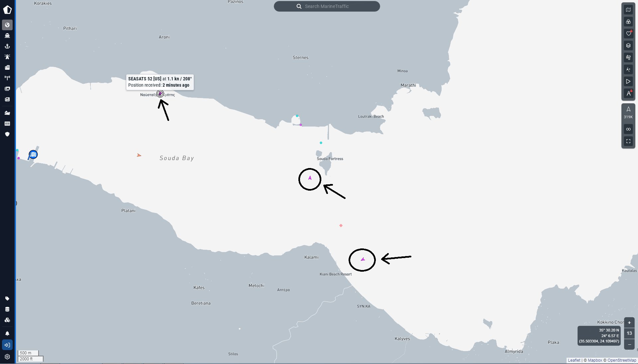Click the lighthouse icon in sidebar
The width and height of the screenshot is (638, 364).
[x=7, y=57]
